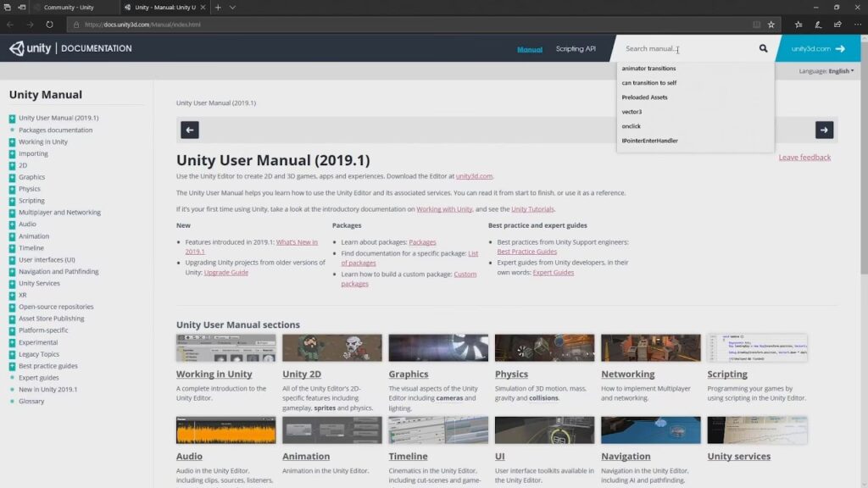Switch to the Scripting API tab
This screenshot has height=488, width=868.
[576, 48]
